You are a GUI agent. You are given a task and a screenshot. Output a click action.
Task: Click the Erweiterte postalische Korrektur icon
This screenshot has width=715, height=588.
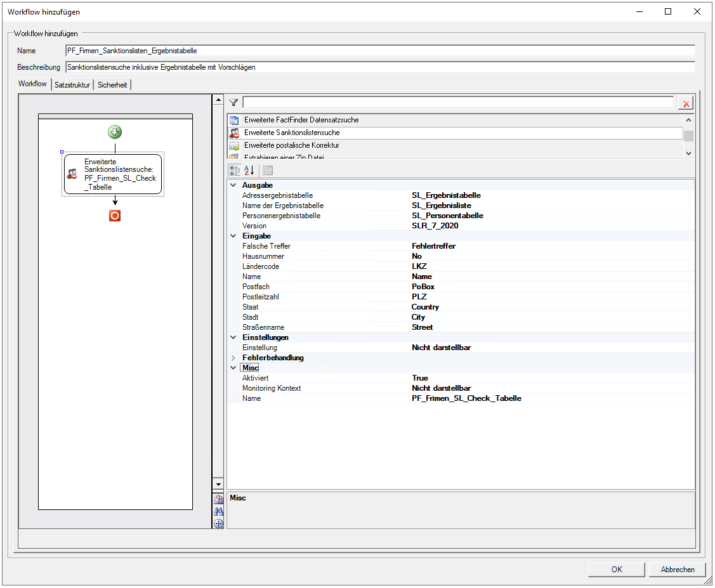234,146
